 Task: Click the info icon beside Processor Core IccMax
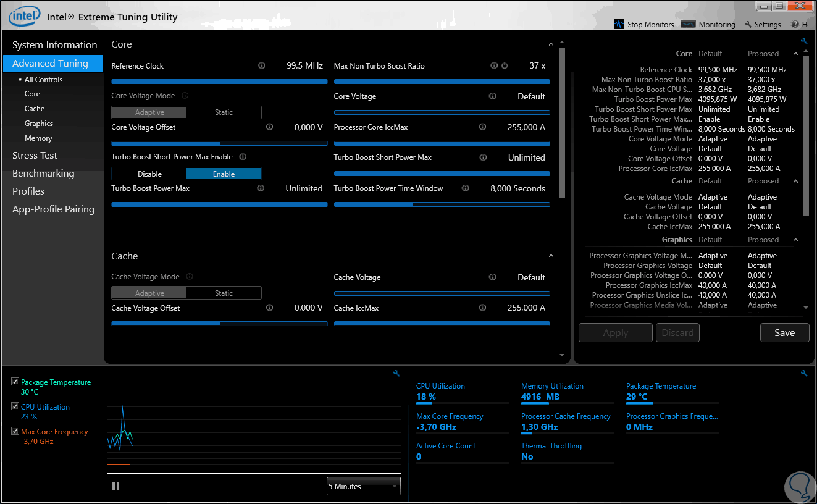482,127
